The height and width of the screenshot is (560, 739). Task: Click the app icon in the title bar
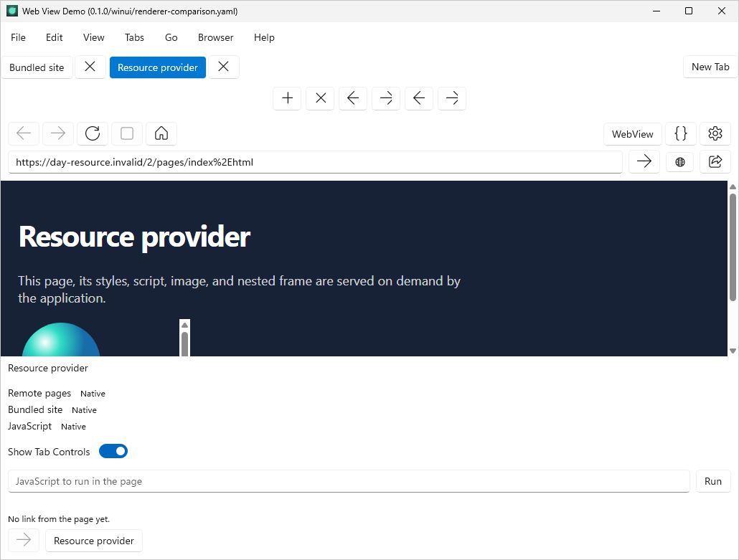coord(11,11)
